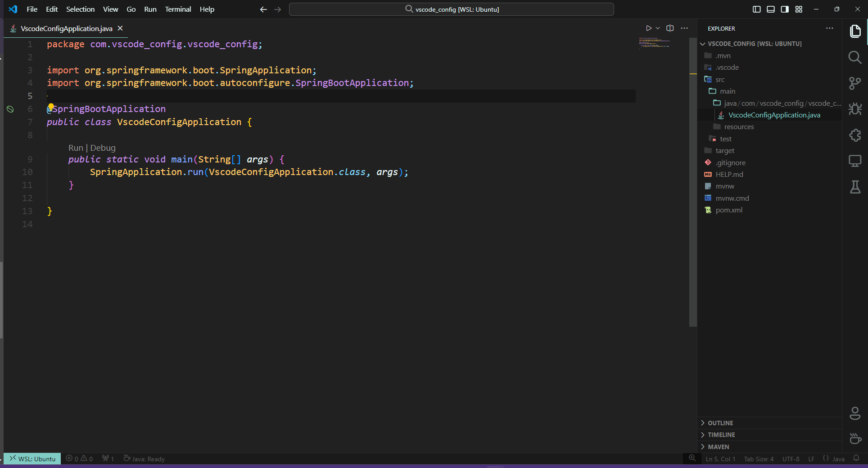Open the Terminal menu
The image size is (868, 468).
click(x=177, y=9)
